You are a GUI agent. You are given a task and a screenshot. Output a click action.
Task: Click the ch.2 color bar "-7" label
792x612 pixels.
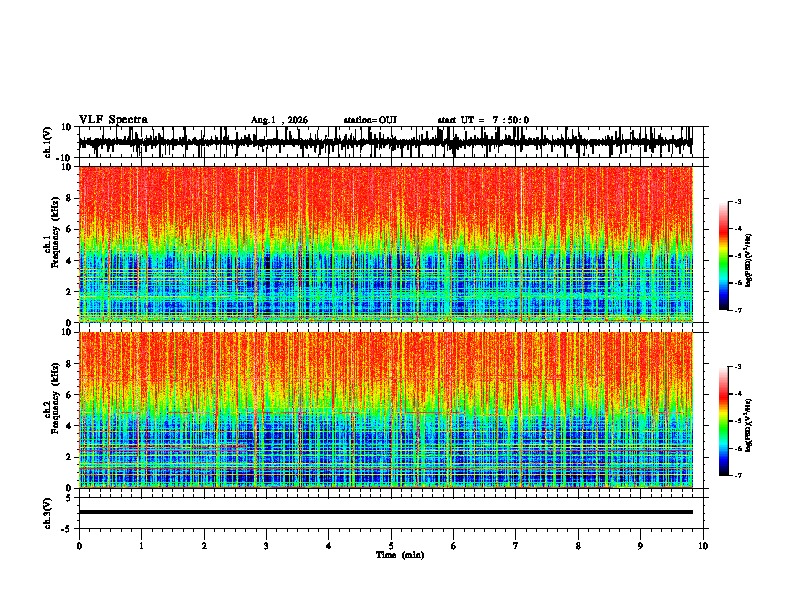pyautogui.click(x=737, y=475)
